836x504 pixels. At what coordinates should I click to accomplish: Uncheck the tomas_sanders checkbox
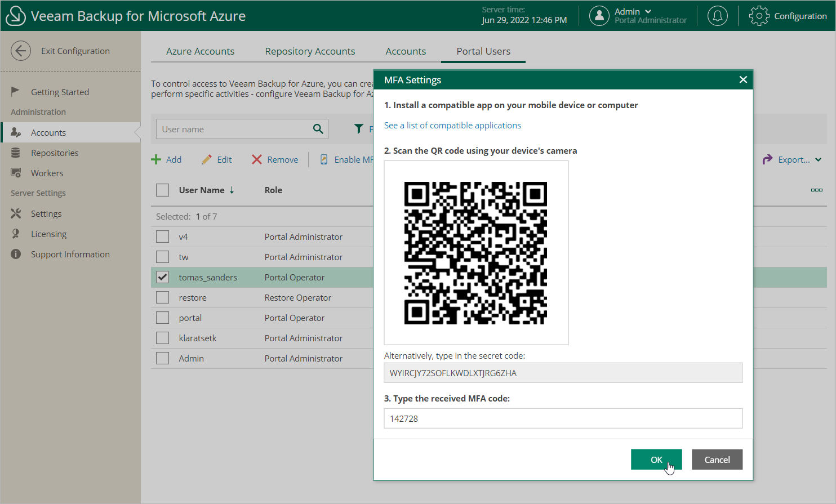pos(163,277)
